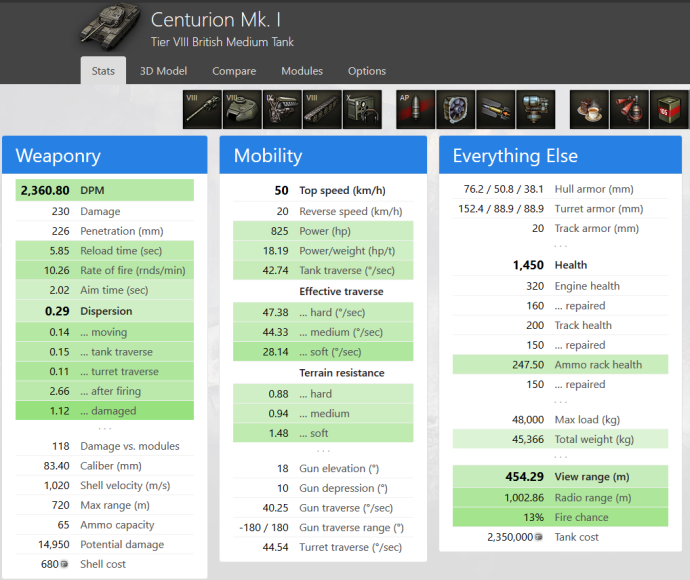Click the Rate of fire (rnds/min) row
This screenshot has width=690, height=580.
pyautogui.click(x=105, y=270)
